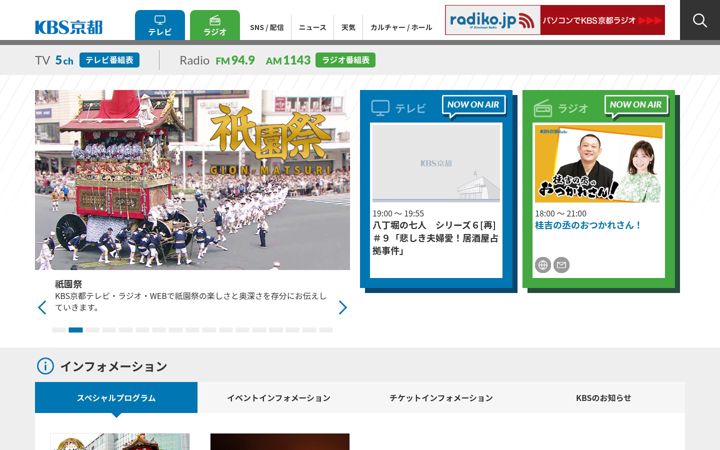Show the previous carousel slide
The image size is (720, 450).
[x=42, y=307]
